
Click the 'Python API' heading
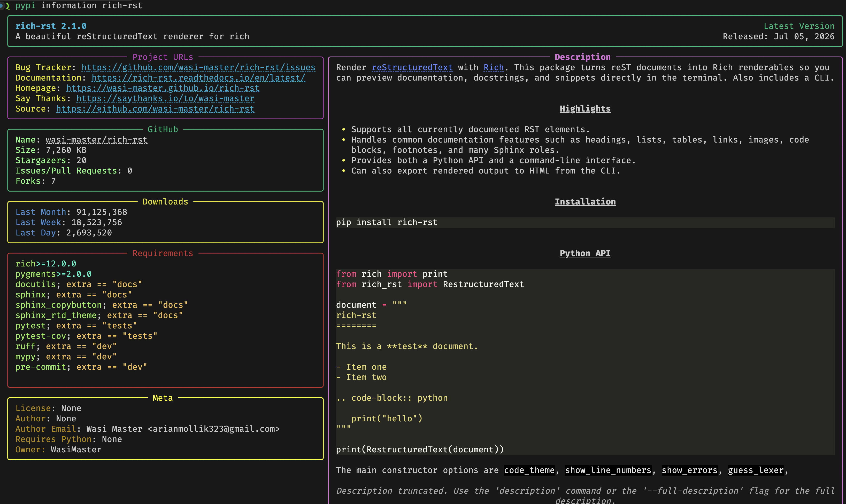(x=585, y=253)
